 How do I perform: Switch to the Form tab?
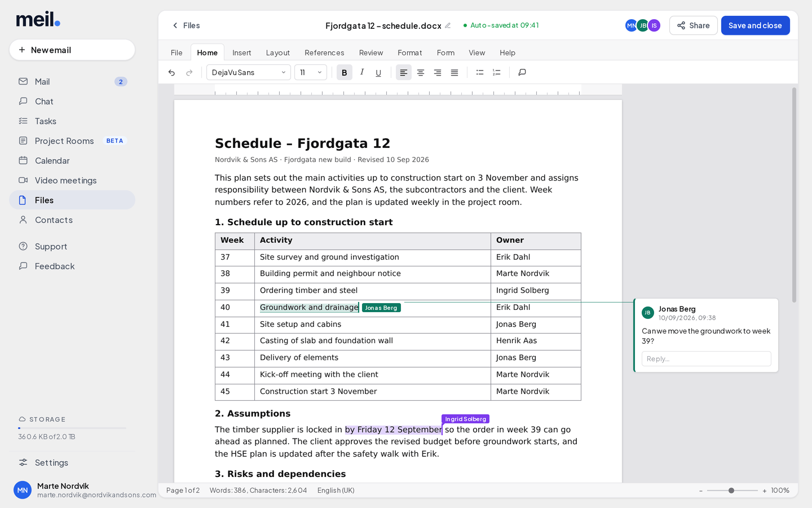(445, 52)
